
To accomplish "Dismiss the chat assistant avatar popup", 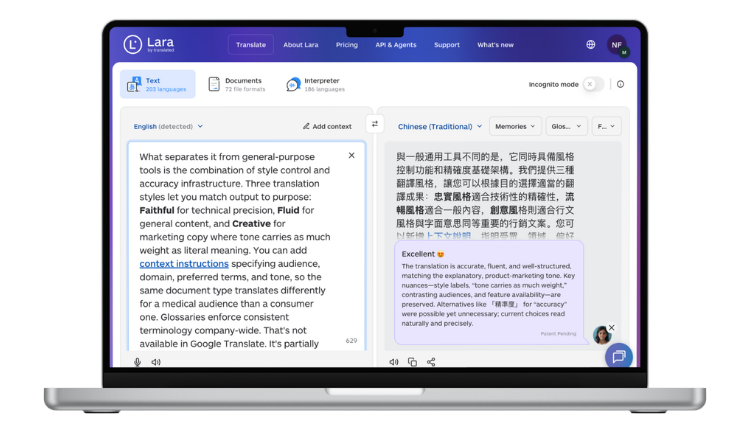I will (612, 328).
